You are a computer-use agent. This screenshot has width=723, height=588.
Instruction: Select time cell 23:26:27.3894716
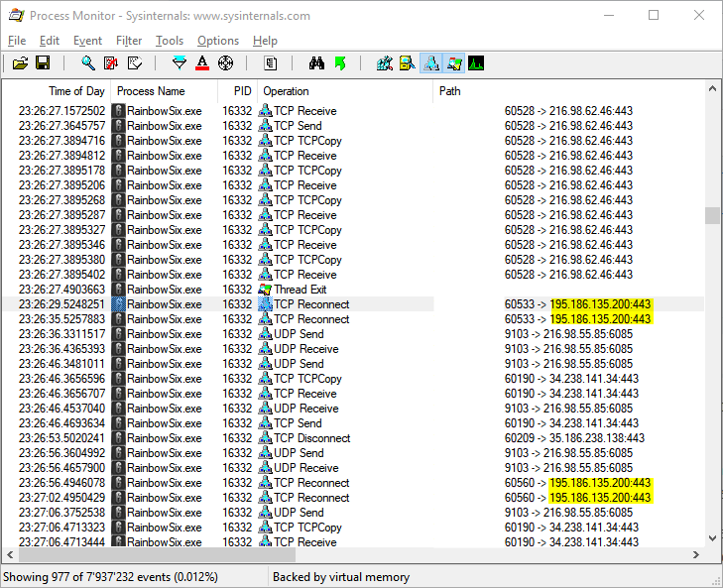[x=61, y=141]
